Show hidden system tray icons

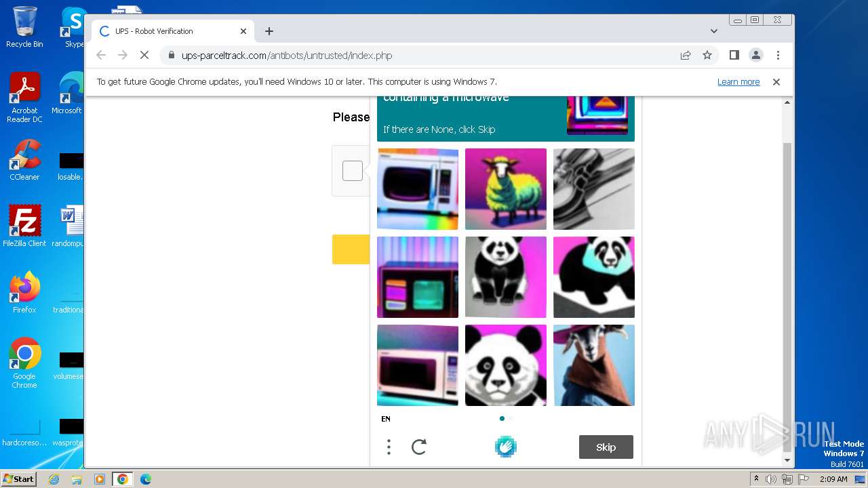click(757, 479)
